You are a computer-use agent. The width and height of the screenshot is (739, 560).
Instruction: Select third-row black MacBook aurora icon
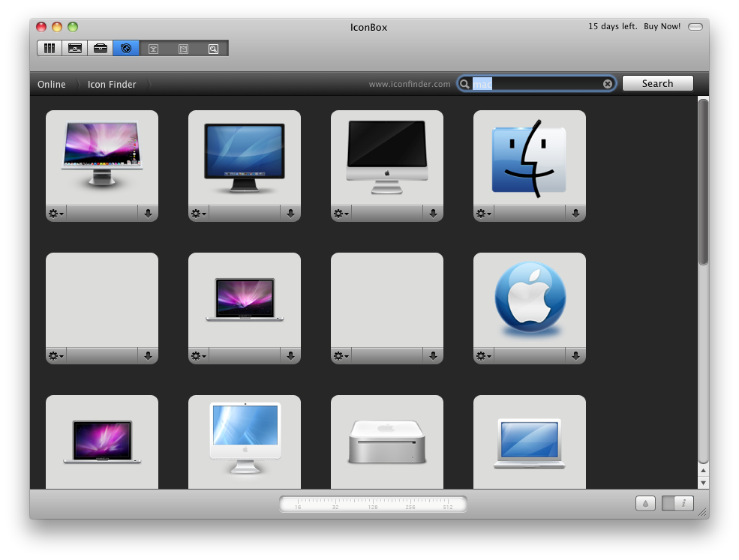[102, 442]
